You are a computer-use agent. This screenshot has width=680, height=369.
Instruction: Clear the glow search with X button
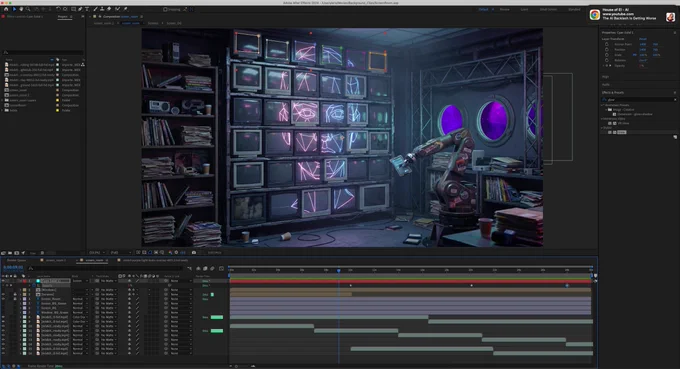[x=675, y=100]
